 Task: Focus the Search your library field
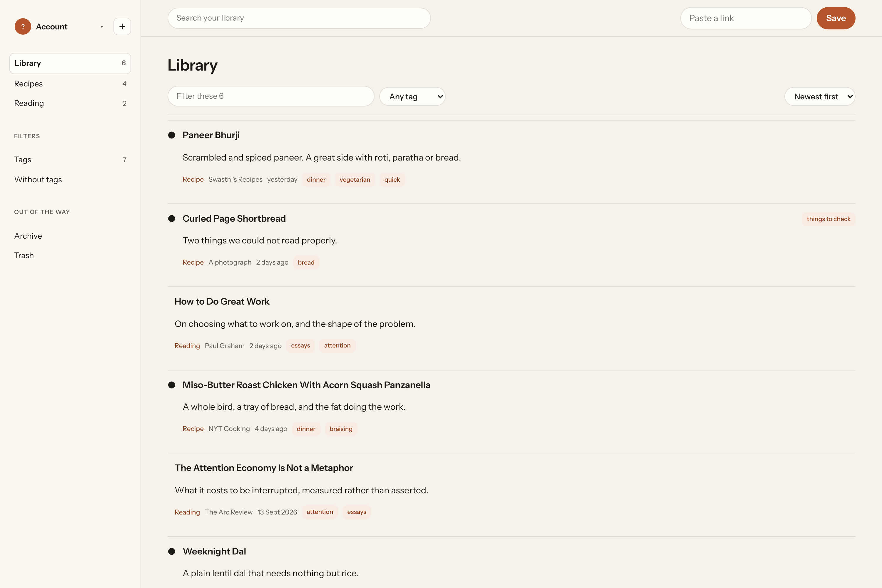point(299,18)
